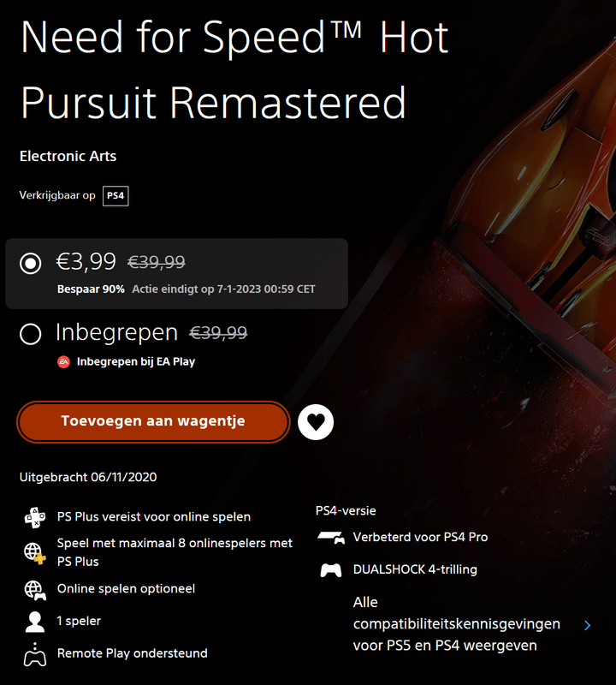The height and width of the screenshot is (685, 616).
Task: Click the Electronic Arts publisher name
Action: (x=68, y=157)
